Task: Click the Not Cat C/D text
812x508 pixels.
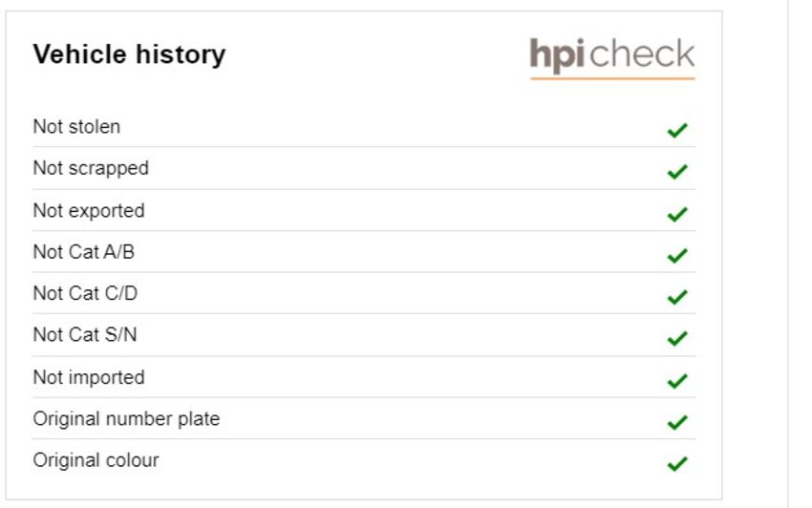Action: (85, 293)
